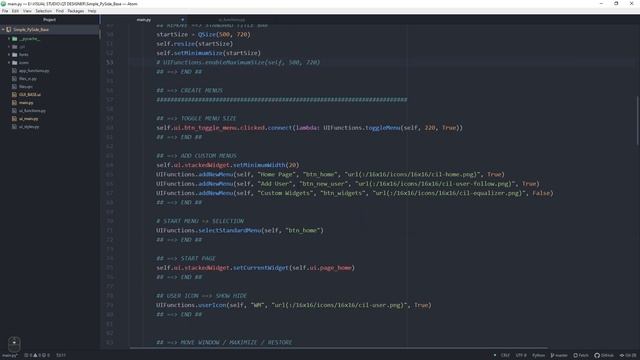Click the file icon beside app_functions.py
The height and width of the screenshot is (360, 640).
[x=15, y=71]
